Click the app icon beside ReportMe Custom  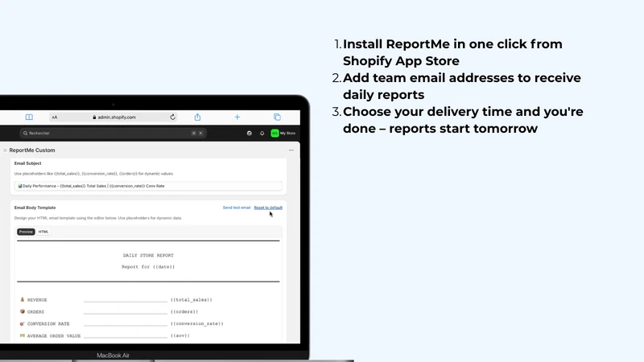(x=6, y=150)
